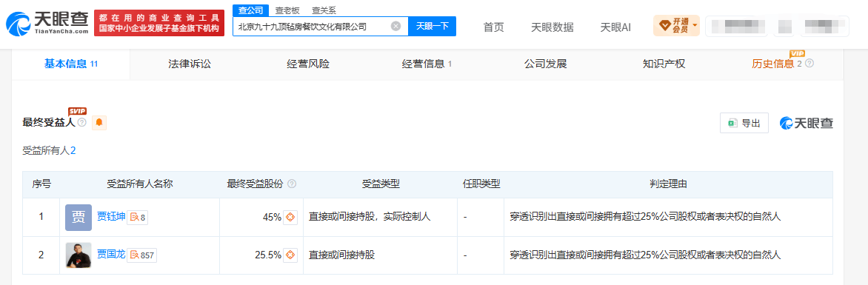Open the equity chain icon for 45%
Image resolution: width=868 pixels, height=285 pixels.
[x=290, y=218]
